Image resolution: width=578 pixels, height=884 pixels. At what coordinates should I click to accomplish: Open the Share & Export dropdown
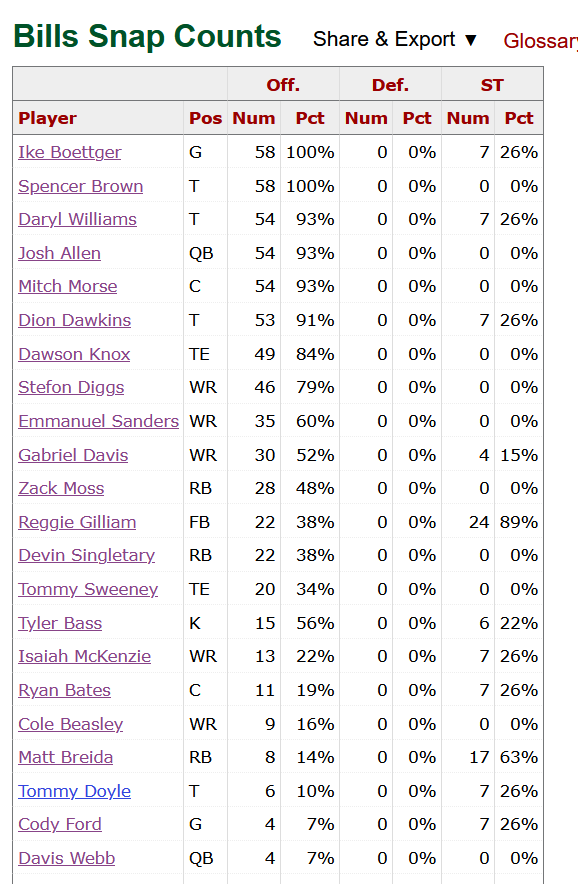[x=395, y=39]
